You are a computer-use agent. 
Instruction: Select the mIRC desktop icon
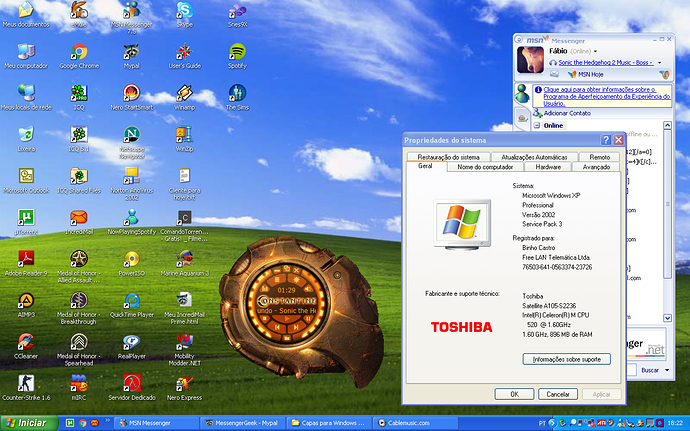coord(79,387)
